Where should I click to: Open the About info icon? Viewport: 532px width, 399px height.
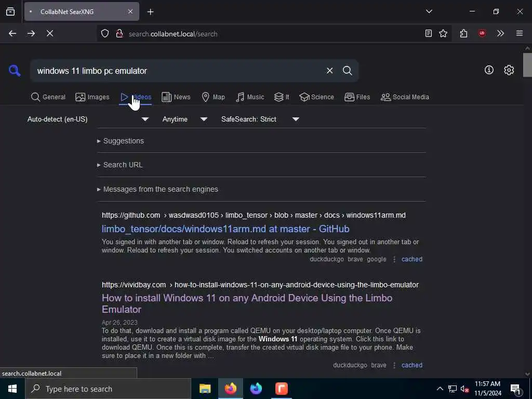(x=488, y=70)
